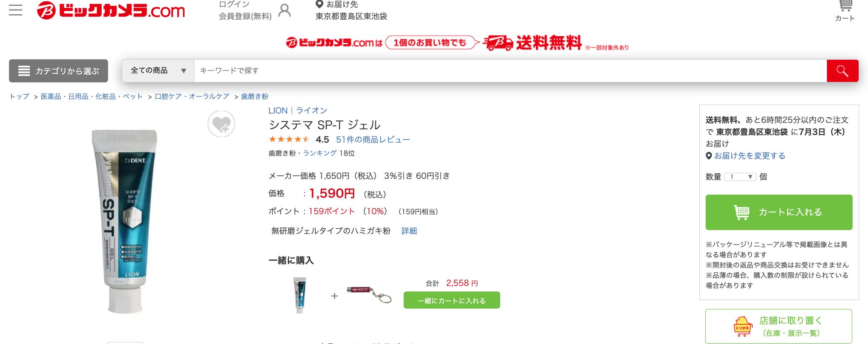Open the star rating for reviews
The width and height of the screenshot is (868, 344).
pyautogui.click(x=289, y=139)
